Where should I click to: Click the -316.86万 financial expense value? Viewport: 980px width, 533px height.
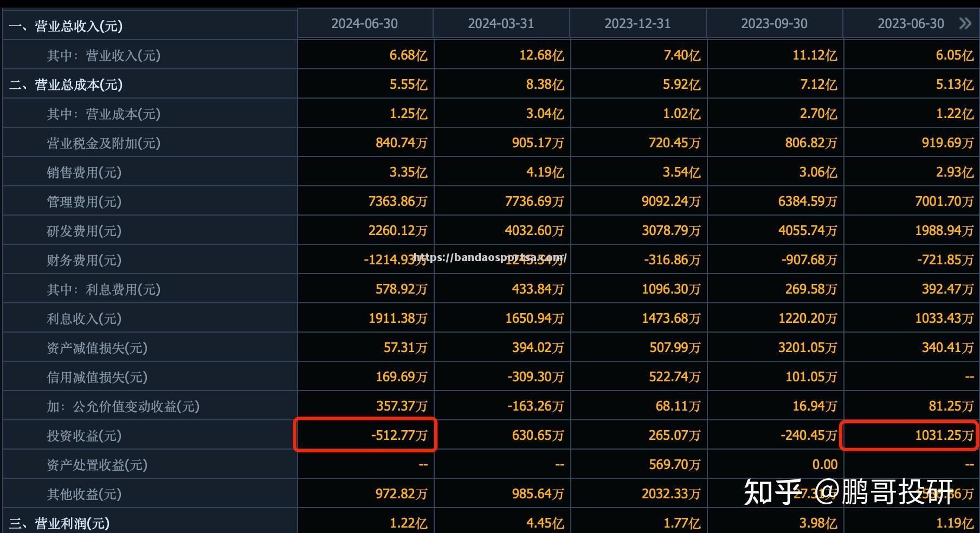tap(672, 260)
